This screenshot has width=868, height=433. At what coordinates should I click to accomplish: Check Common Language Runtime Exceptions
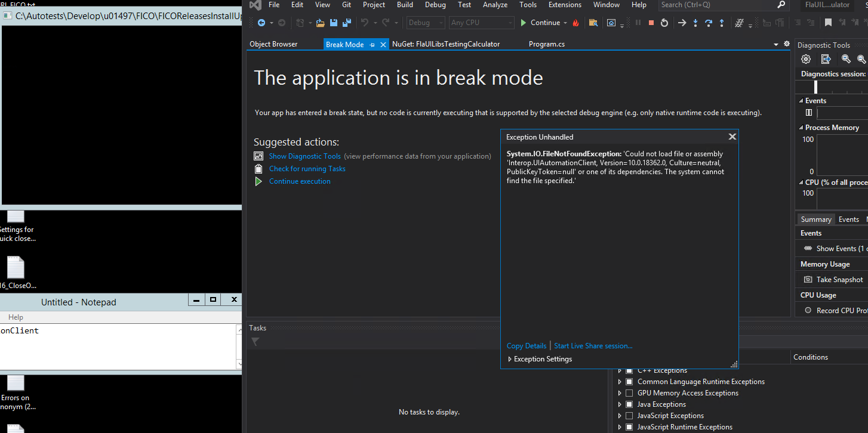[x=629, y=381]
